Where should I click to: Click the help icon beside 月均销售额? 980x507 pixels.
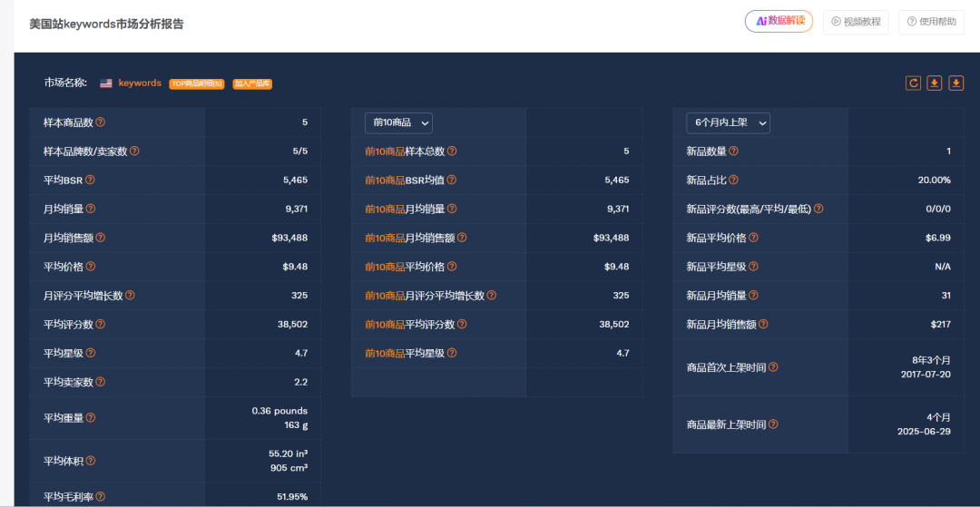click(x=100, y=238)
